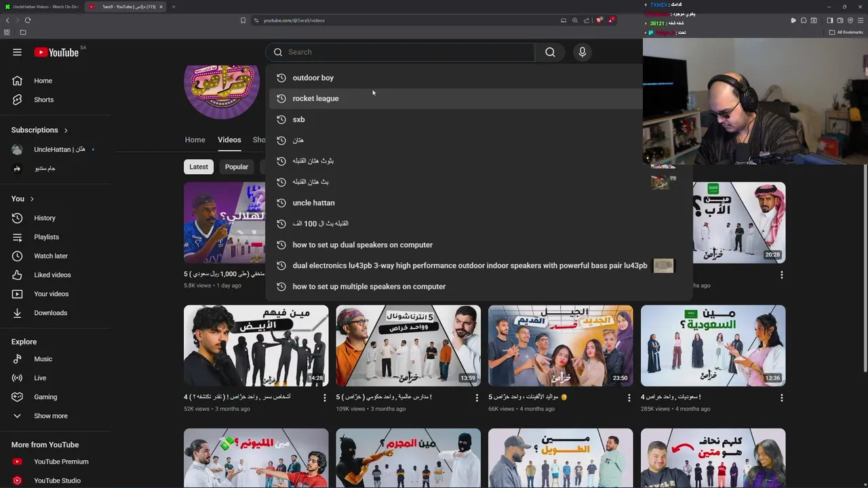Open Playlists in the sidebar

(x=46, y=237)
